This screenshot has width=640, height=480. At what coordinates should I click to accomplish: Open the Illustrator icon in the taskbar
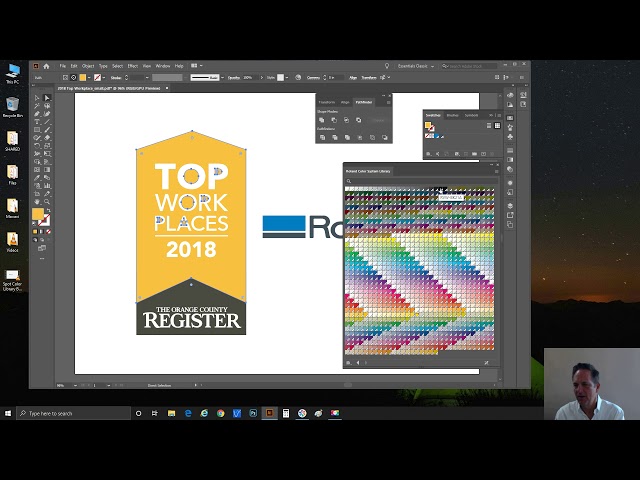tap(269, 413)
